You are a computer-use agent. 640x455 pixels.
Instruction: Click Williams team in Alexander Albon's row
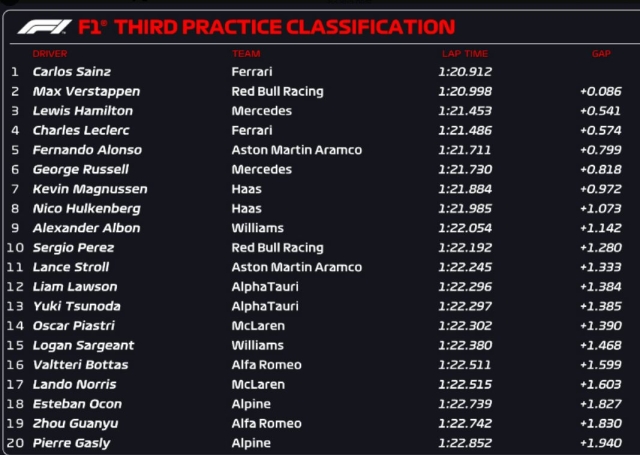point(256,228)
